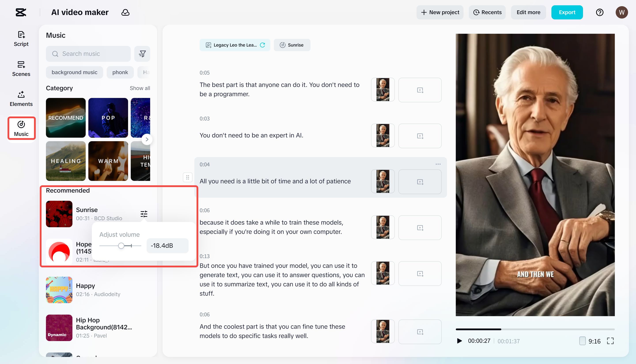636x364 pixels.
Task: Refresh the Legacy Leo avatar chip
Action: pos(262,45)
